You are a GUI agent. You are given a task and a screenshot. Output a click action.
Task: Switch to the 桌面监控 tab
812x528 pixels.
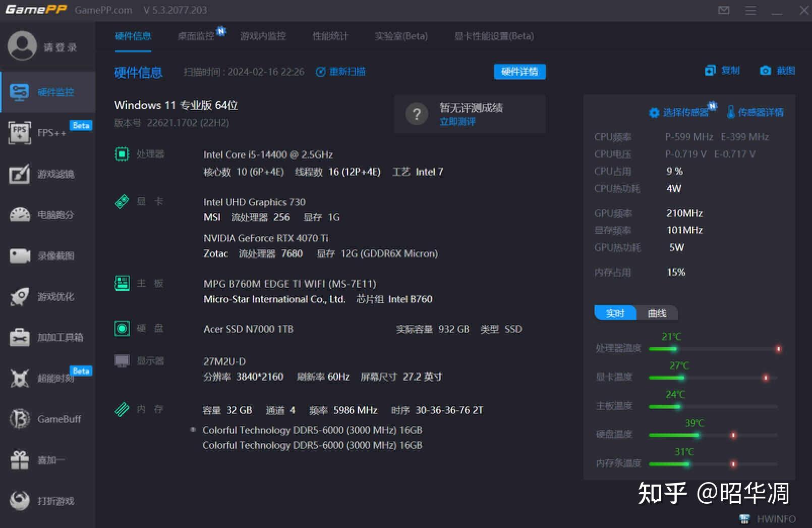point(196,36)
